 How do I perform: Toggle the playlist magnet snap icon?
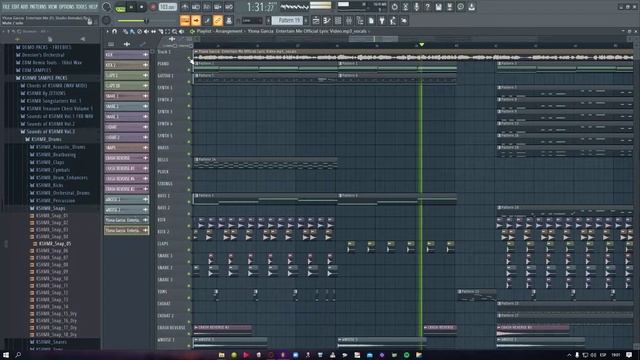click(115, 31)
